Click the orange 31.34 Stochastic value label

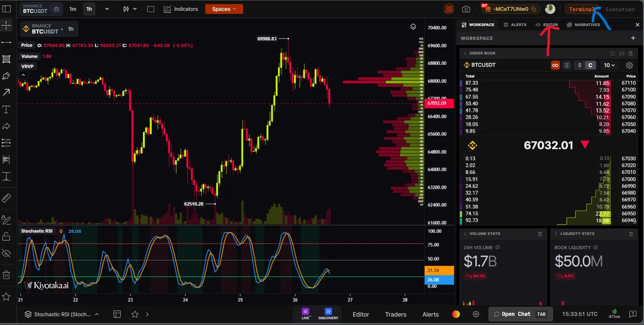pos(439,270)
